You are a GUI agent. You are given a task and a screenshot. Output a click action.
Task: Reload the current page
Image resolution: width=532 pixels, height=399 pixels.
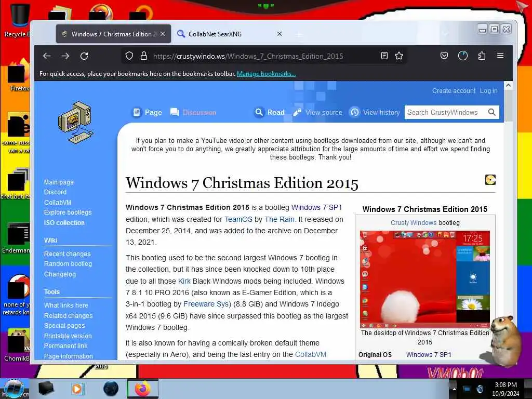pyautogui.click(x=84, y=56)
